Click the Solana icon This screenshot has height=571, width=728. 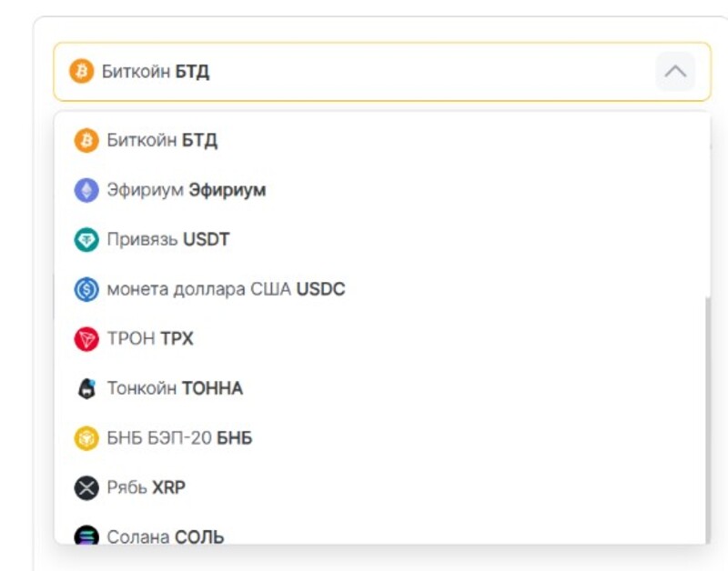pyautogui.click(x=86, y=535)
